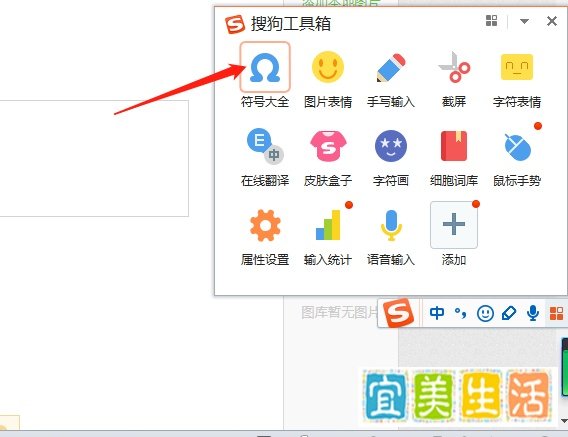Open the toolbox grid icon on the input bar
This screenshot has width=568, height=437.
point(556,313)
